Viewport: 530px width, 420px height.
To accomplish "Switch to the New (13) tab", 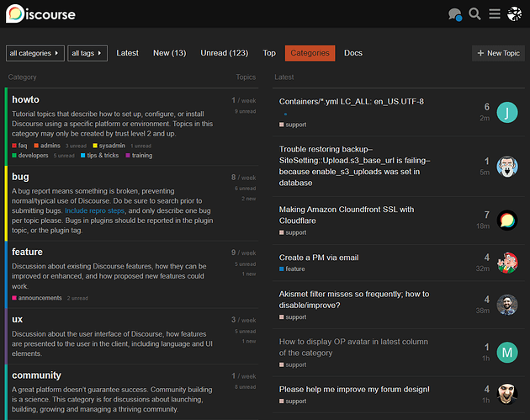I will pos(170,53).
